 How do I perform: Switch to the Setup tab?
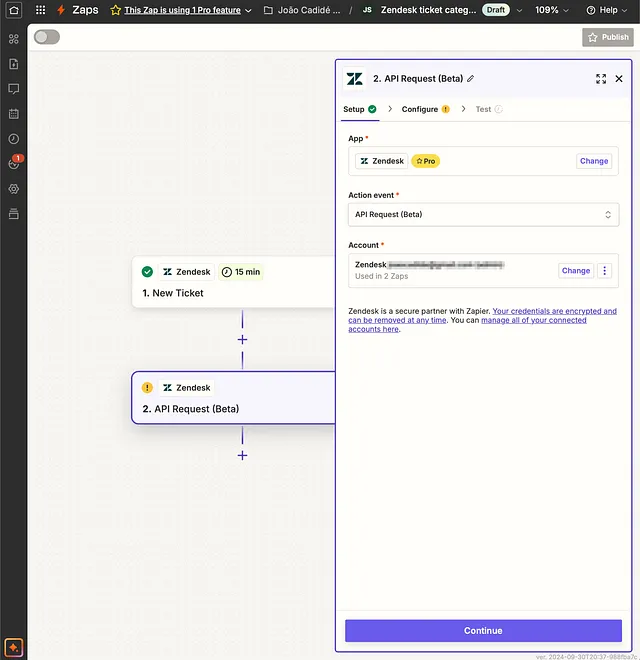(360, 109)
